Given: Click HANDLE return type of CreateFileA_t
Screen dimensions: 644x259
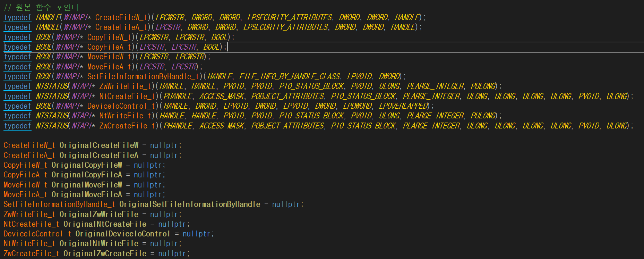Looking at the screenshot, I should [48, 27].
